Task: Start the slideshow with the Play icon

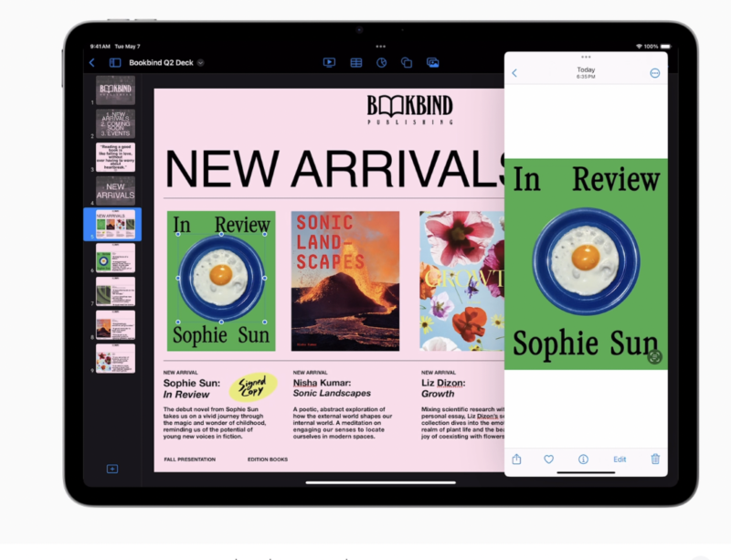Action: [330, 62]
